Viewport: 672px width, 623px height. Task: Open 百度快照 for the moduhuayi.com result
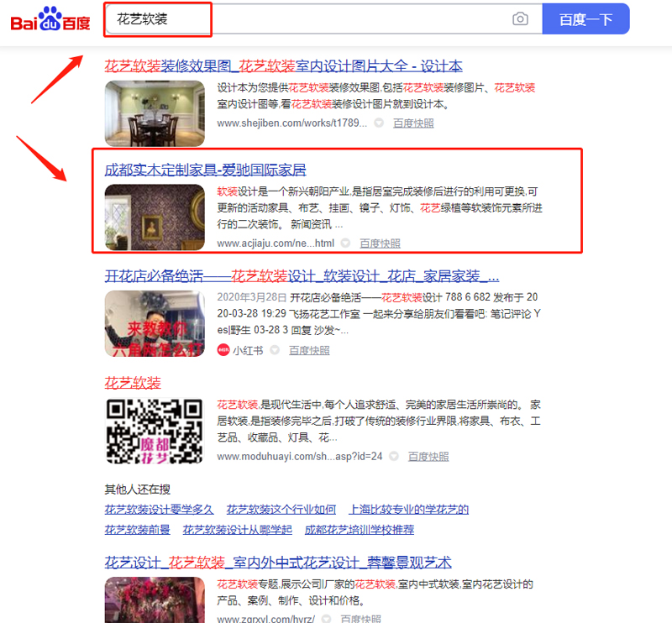click(x=428, y=457)
